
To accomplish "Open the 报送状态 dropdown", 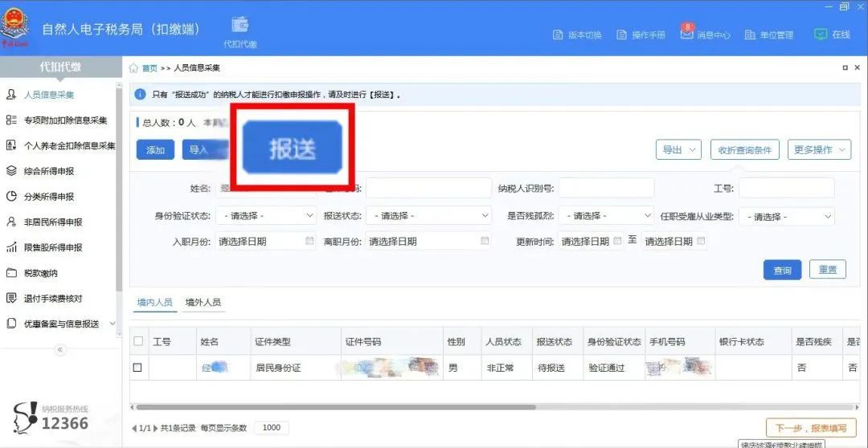I will (x=428, y=216).
